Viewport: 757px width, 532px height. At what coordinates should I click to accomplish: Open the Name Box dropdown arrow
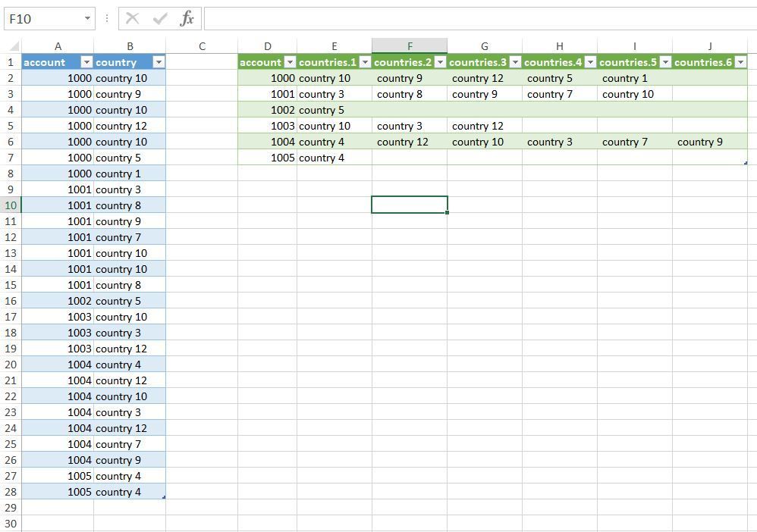coord(87,18)
